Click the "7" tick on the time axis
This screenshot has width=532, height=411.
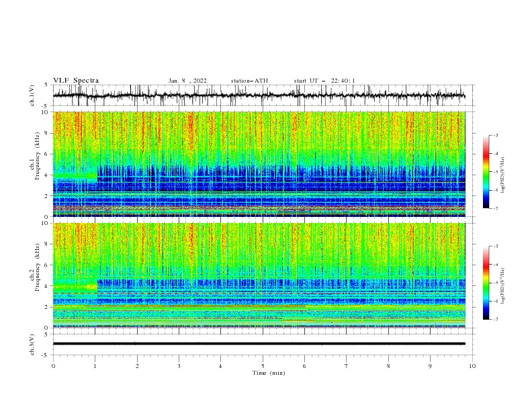point(347,366)
